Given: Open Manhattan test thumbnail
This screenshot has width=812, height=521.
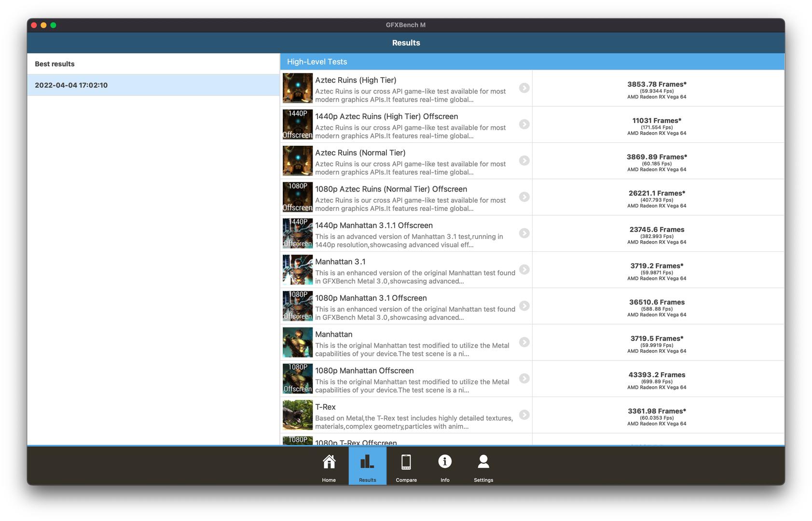Looking at the screenshot, I should coord(298,343).
